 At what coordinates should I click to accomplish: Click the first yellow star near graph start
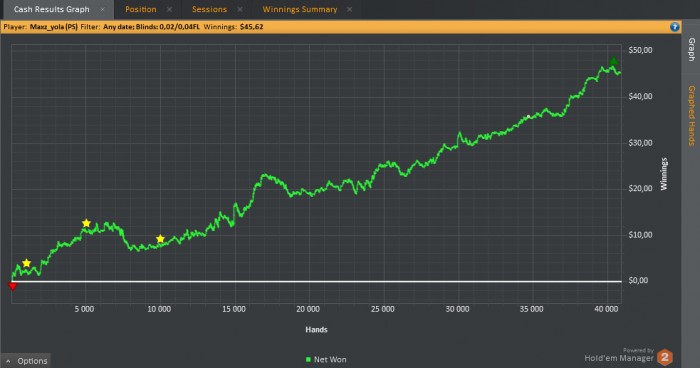click(26, 263)
